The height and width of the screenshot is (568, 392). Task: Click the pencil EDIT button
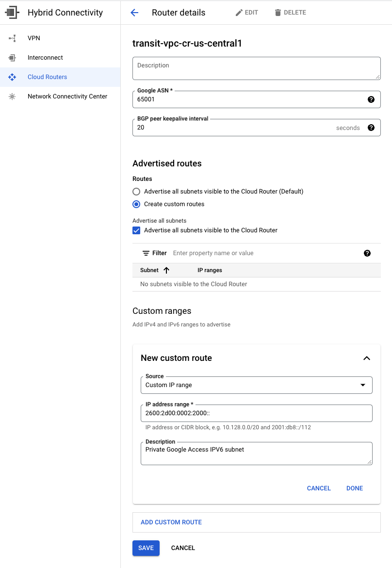(246, 13)
